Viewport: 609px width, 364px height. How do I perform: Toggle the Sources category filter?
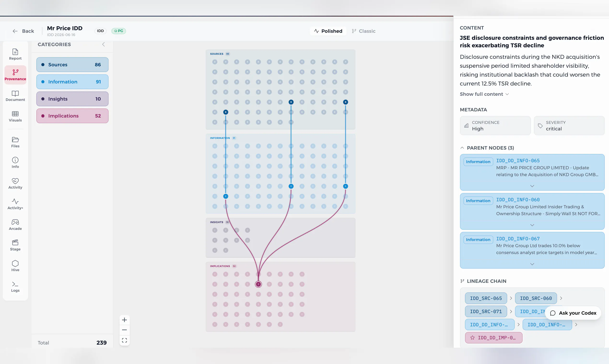pyautogui.click(x=72, y=64)
